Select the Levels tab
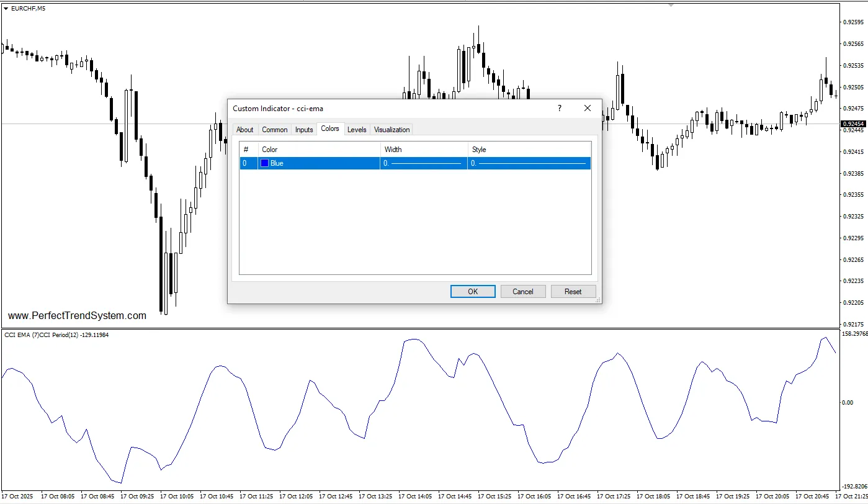 click(x=357, y=130)
